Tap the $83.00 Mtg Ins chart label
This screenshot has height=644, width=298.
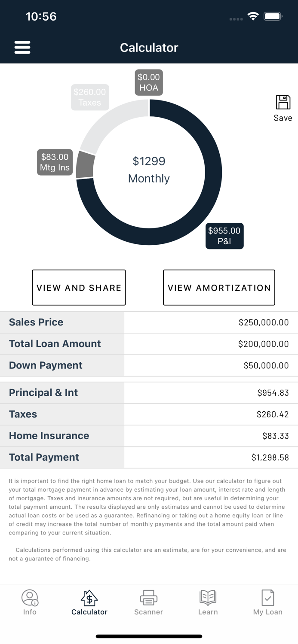55,162
